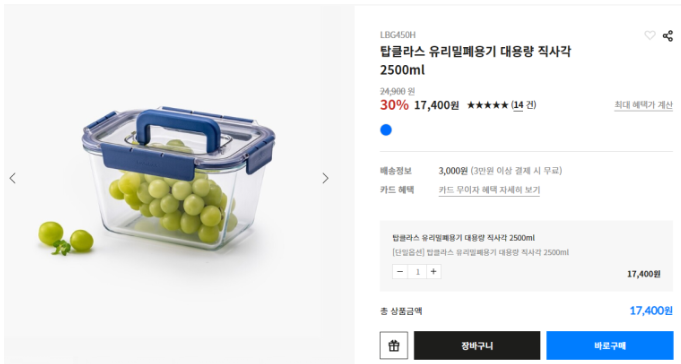Select the blue color option
Image resolution: width=681 pixels, height=364 pixels.
pos(386,130)
